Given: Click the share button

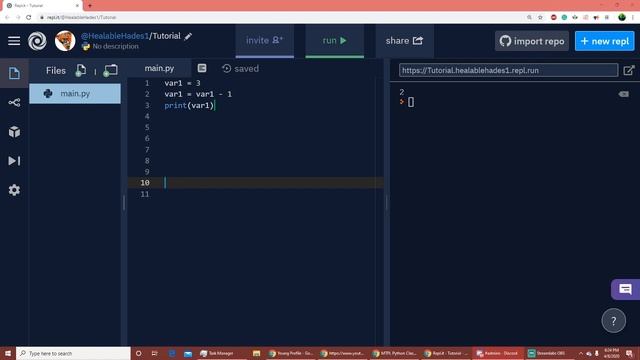Looking at the screenshot, I should (404, 41).
